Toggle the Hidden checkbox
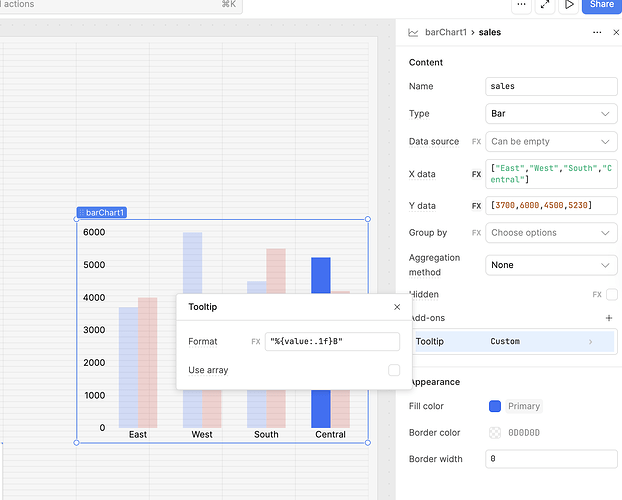 click(x=610, y=295)
